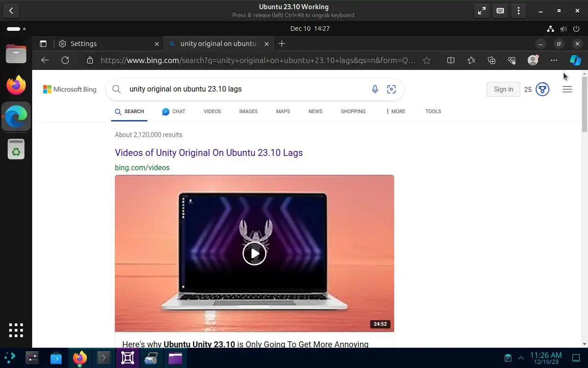The width and height of the screenshot is (588, 368).
Task: Open video title about Ubuntu Unity 23.10
Action: [x=245, y=344]
